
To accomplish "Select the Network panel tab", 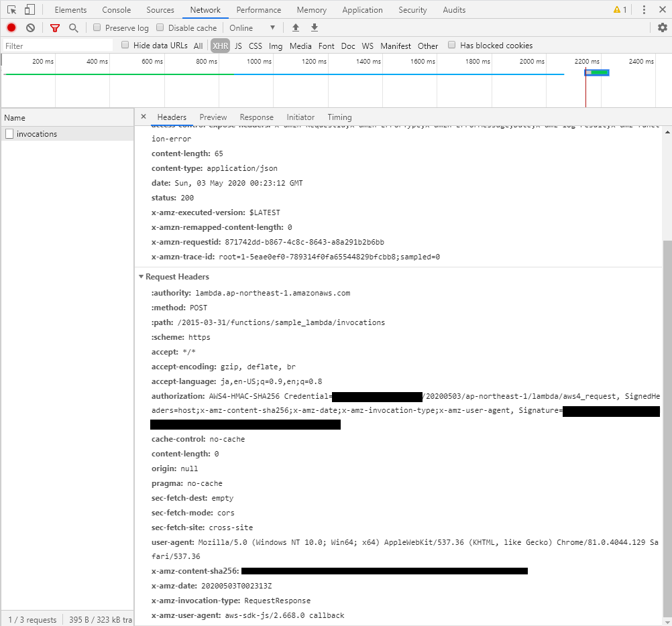I will click(x=205, y=10).
